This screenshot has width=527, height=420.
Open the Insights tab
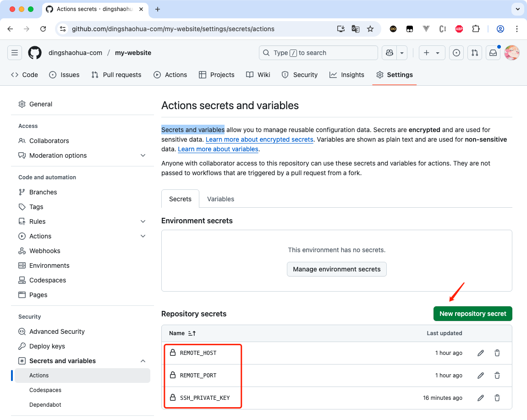[346, 75]
